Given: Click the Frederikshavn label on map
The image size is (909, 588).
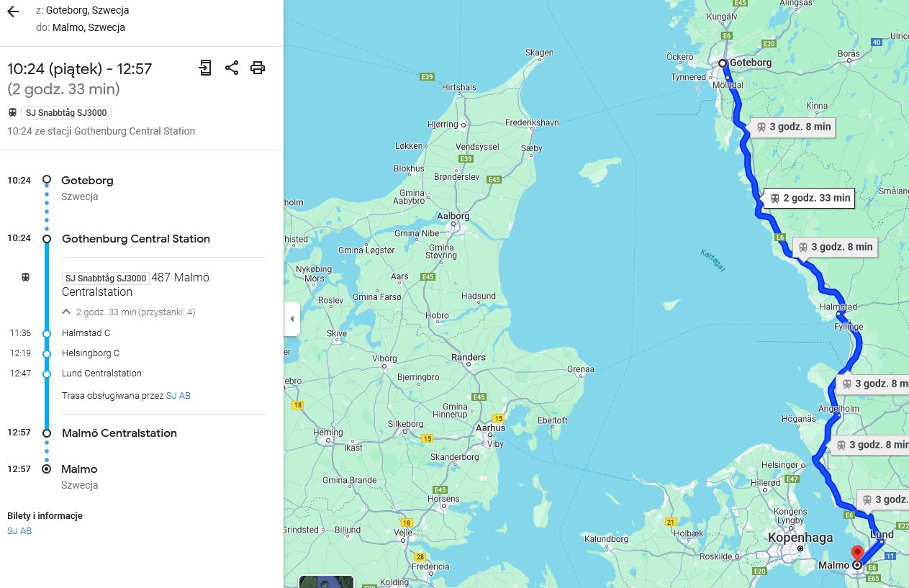Looking at the screenshot, I should click(532, 123).
